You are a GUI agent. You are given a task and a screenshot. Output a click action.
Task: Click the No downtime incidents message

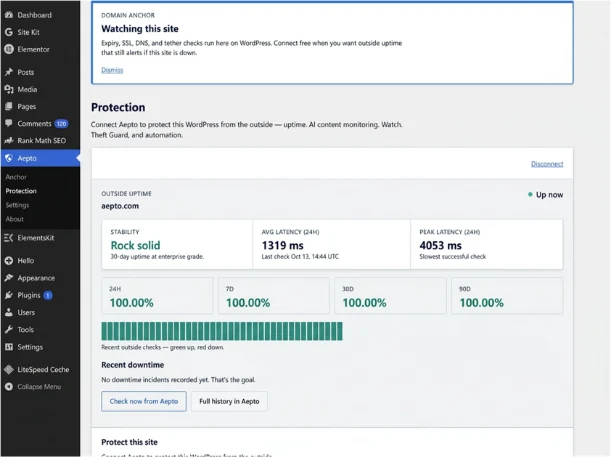pyautogui.click(x=178, y=380)
